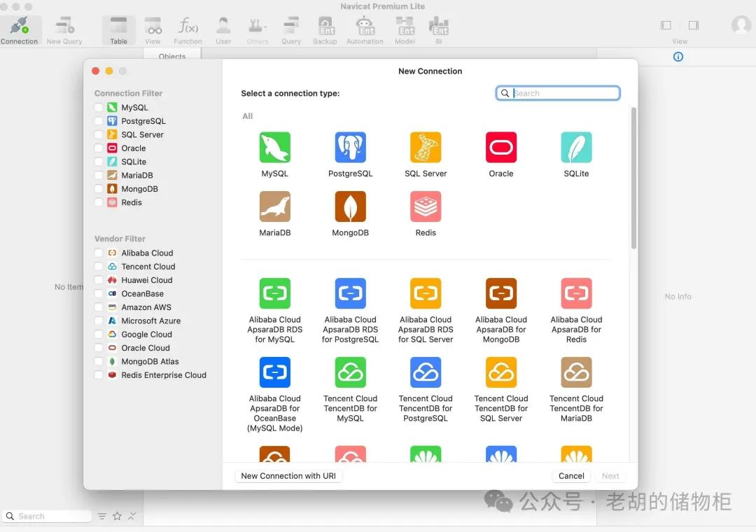Image resolution: width=756 pixels, height=532 pixels.
Task: Enable the MongoDB connection filter checkbox
Action: (x=99, y=188)
